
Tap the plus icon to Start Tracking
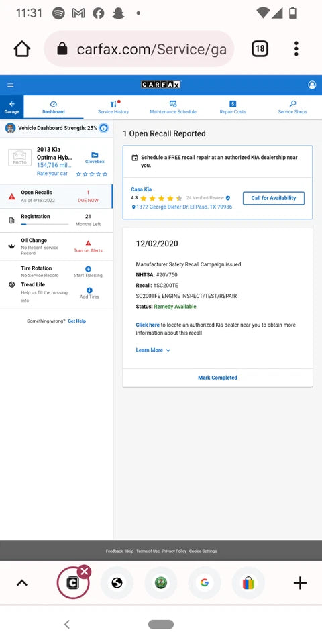point(88,268)
